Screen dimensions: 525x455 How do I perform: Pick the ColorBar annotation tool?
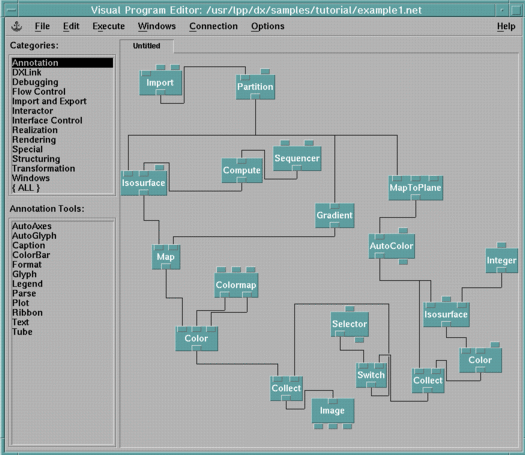tap(31, 255)
